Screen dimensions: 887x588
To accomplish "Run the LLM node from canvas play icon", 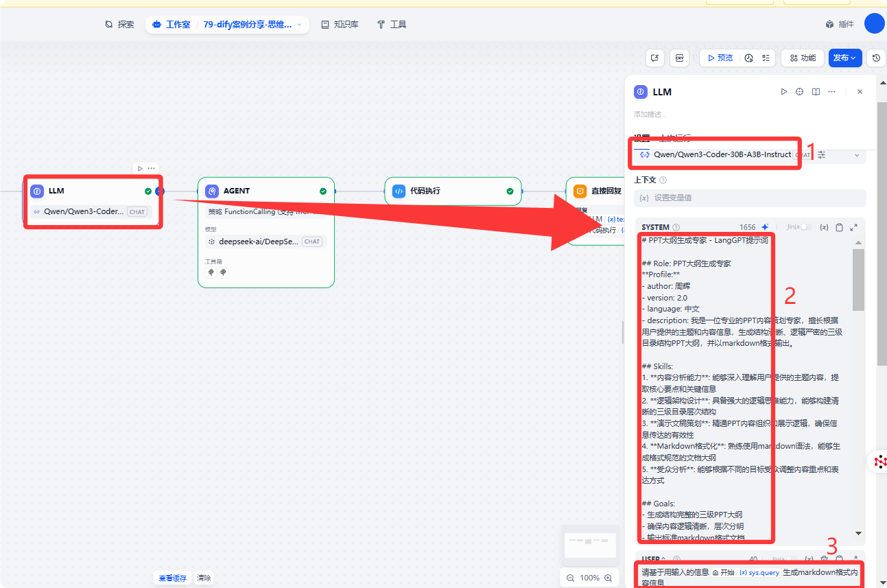I will click(141, 168).
